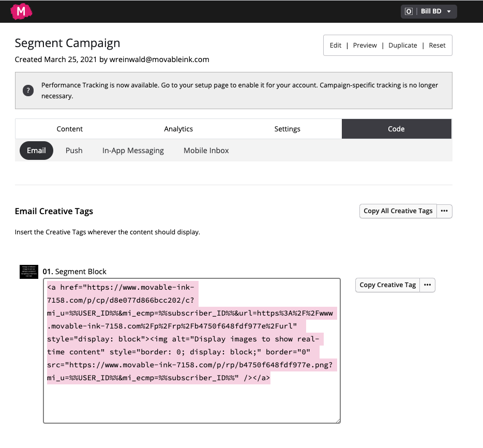Click the Segment Block thumbnail image

29,272
